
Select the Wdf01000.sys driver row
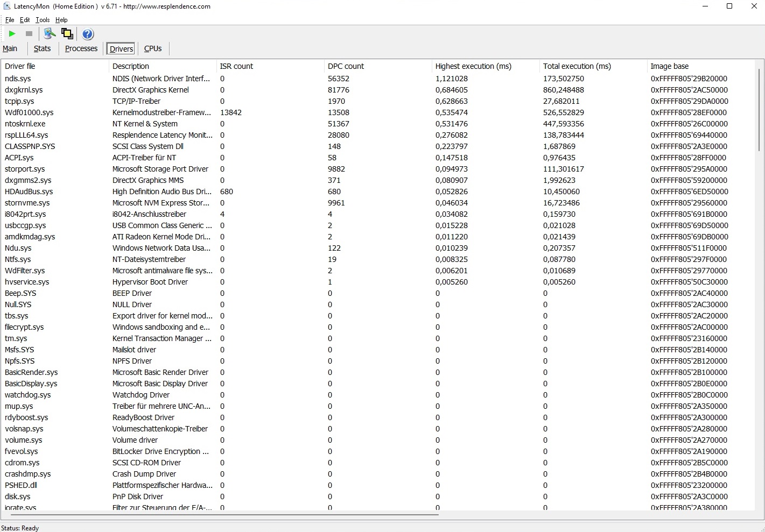click(x=378, y=112)
